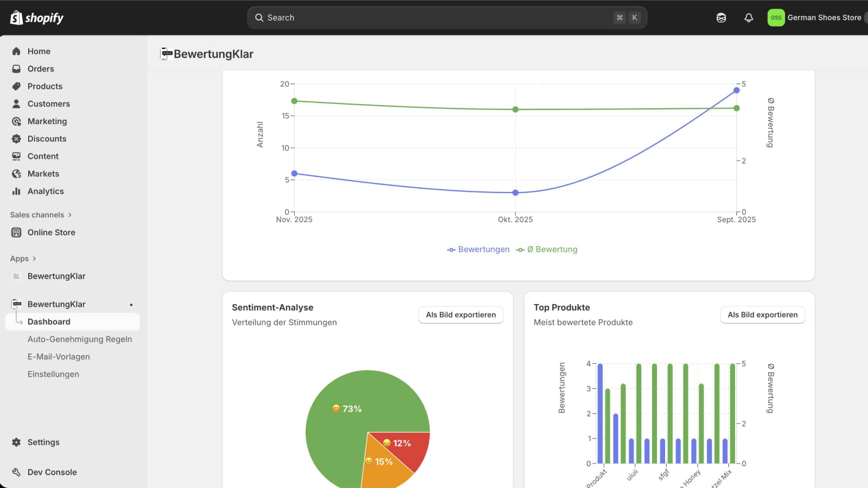Open Orders via its inbox icon
The height and width of the screenshot is (488, 868).
click(x=16, y=69)
